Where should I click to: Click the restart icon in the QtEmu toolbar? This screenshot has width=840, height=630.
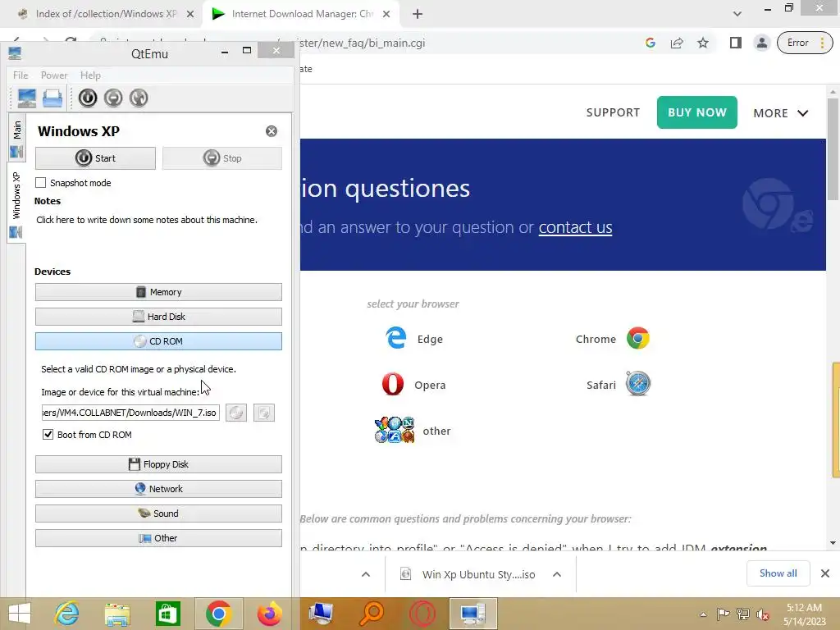(138, 98)
